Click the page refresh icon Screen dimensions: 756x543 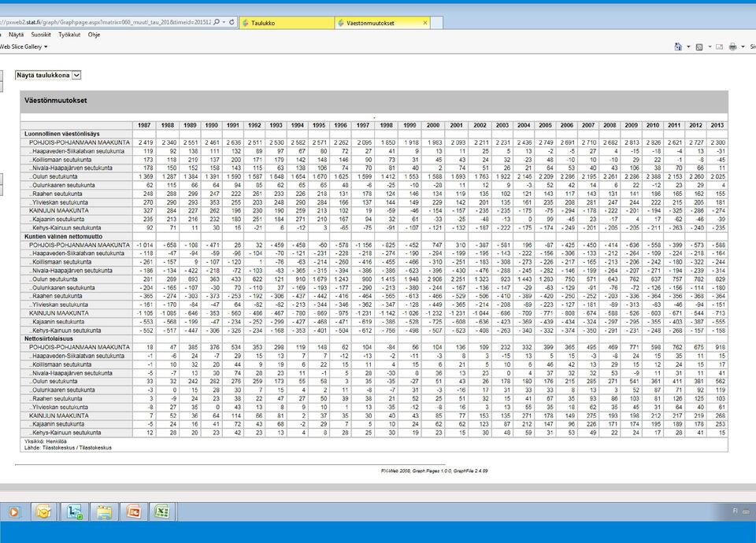point(232,22)
